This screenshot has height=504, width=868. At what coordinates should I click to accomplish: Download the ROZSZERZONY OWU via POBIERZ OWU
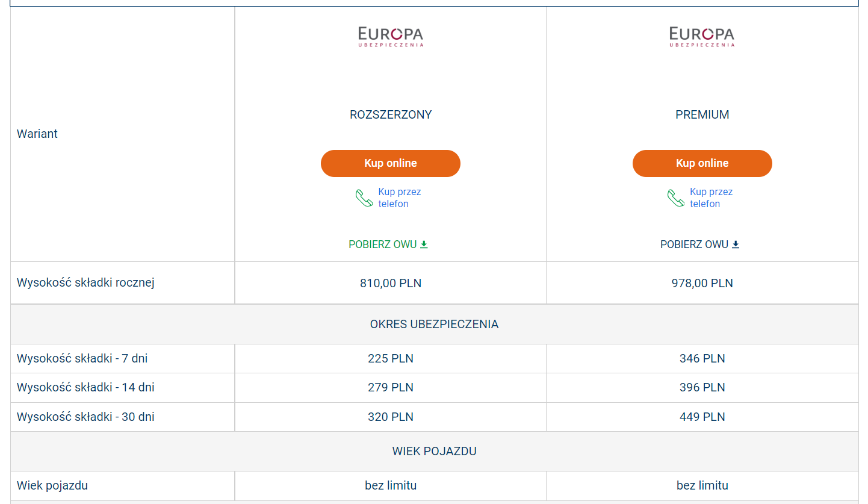coord(383,244)
